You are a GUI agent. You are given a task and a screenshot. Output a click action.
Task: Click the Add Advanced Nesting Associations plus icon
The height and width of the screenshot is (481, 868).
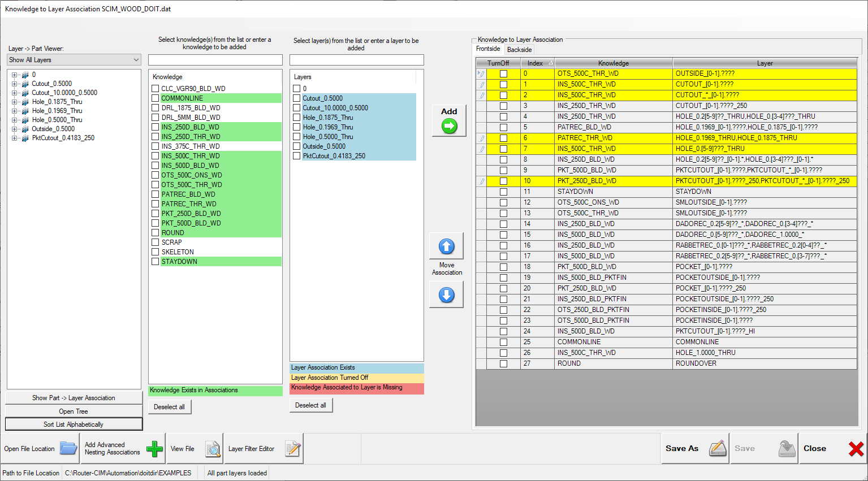pos(154,448)
